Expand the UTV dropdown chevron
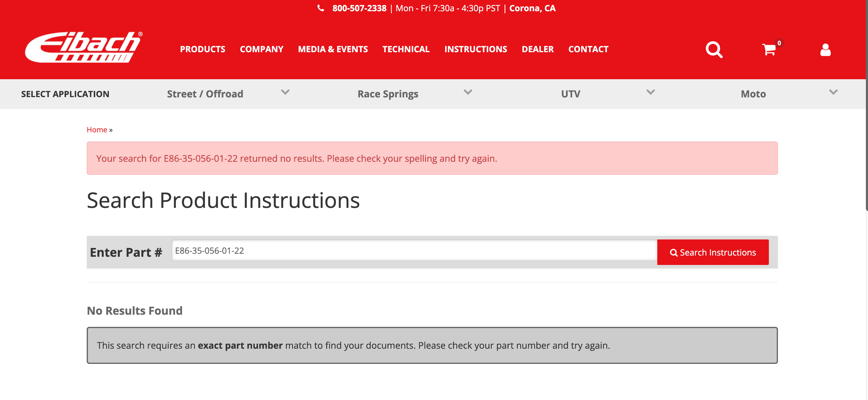The width and height of the screenshot is (868, 400). [x=650, y=92]
